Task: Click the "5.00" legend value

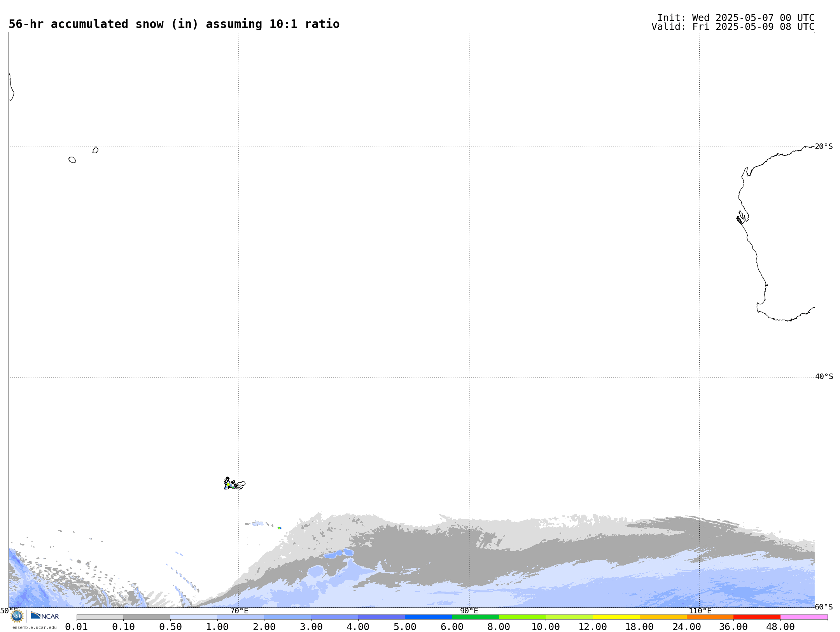Action: 405,627
